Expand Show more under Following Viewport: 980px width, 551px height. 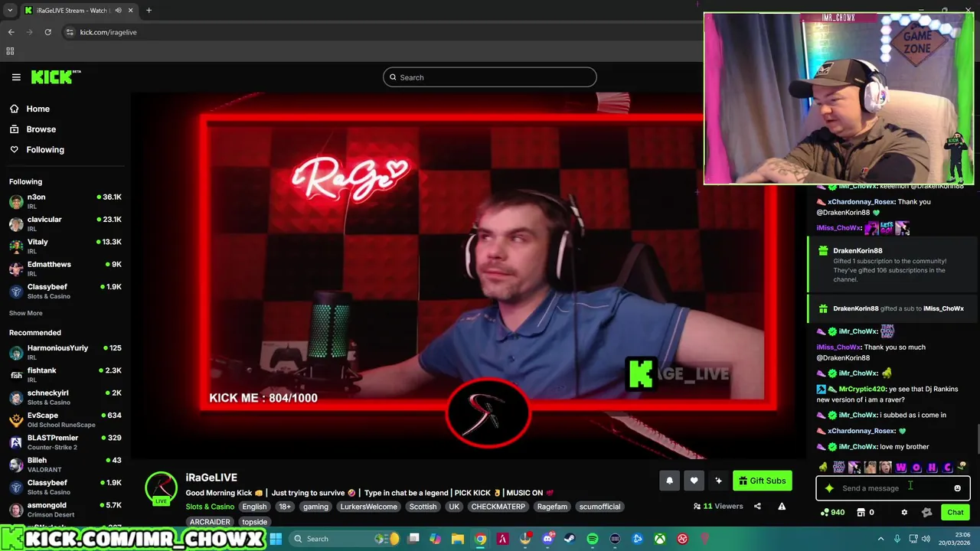tap(26, 313)
